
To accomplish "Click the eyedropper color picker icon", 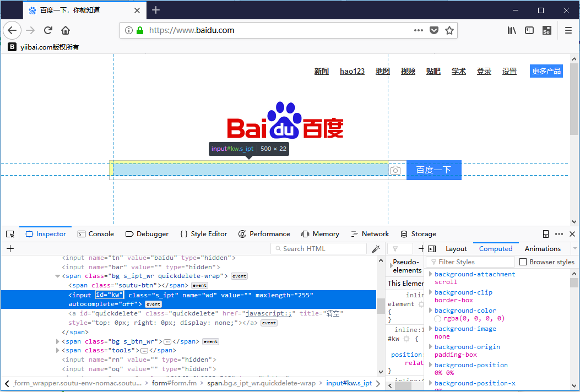I will (x=376, y=249).
